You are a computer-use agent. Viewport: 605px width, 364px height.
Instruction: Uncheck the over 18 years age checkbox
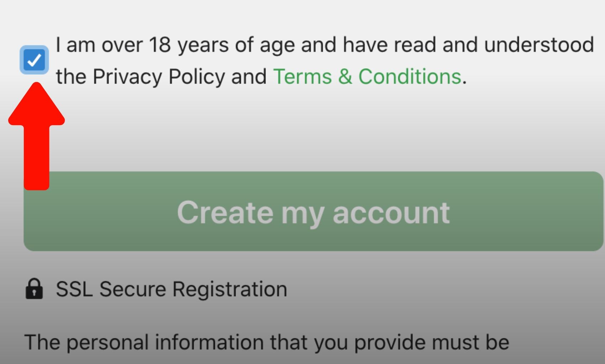34,60
